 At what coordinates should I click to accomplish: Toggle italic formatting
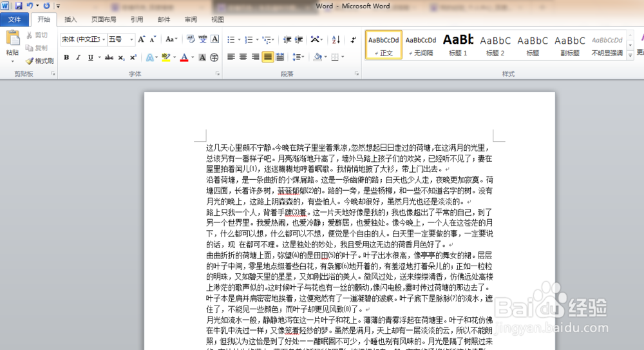[78, 57]
